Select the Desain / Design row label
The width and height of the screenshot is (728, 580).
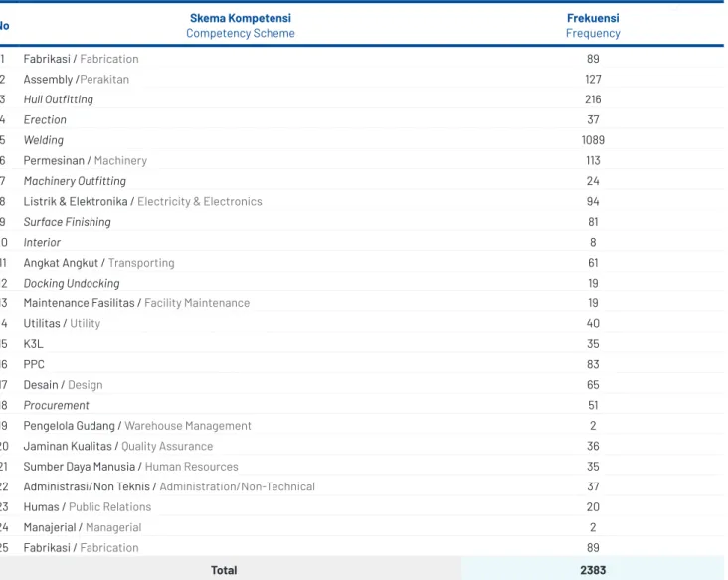[63, 385]
